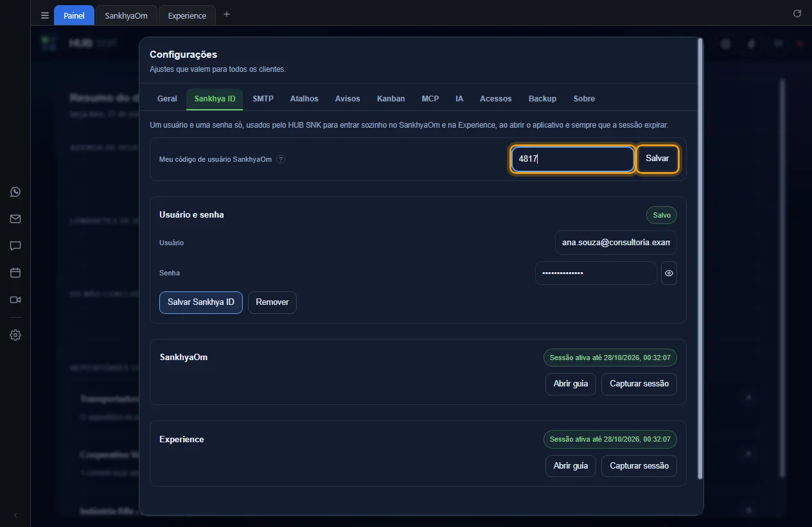Click Abrir guia under Experience

click(x=570, y=466)
